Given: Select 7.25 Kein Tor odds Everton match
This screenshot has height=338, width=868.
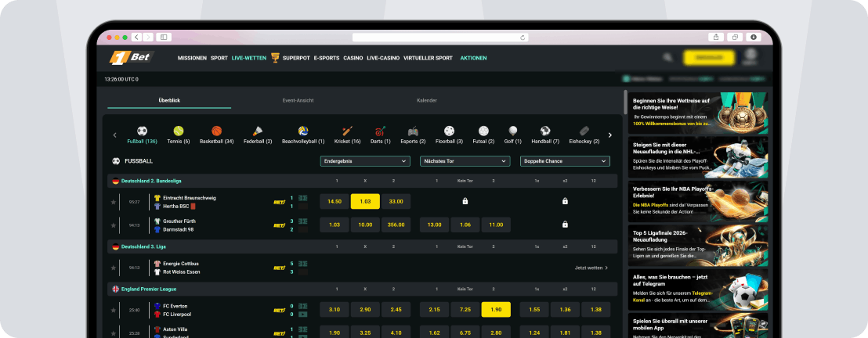Looking at the screenshot, I should 465,309.
